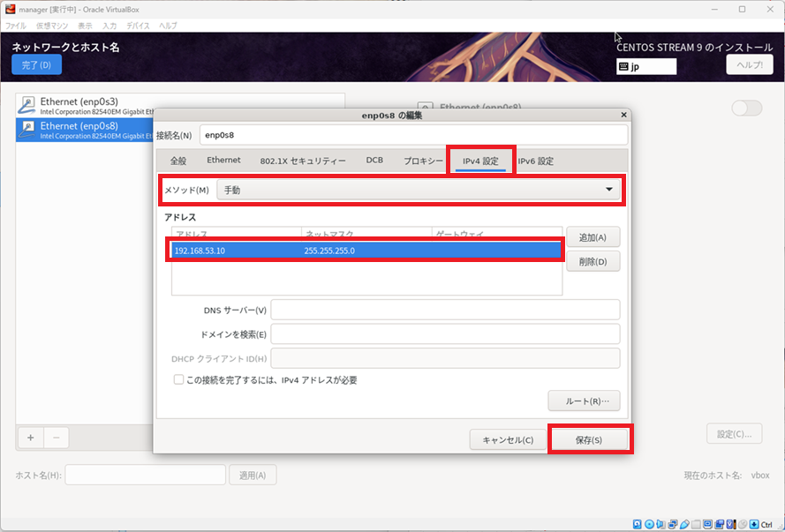The height and width of the screenshot is (532, 785).
Task: Click the host key arrow icon near Ctrl
Action: coord(754,524)
